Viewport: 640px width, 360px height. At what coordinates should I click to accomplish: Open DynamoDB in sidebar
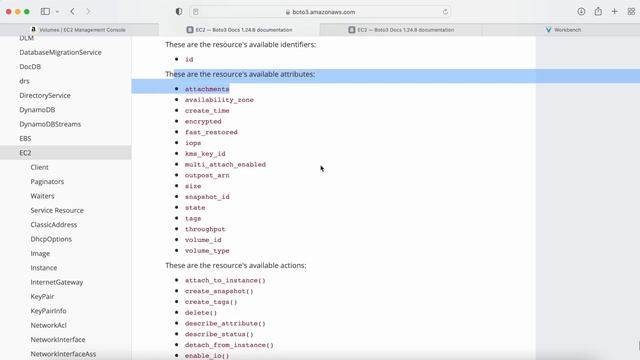(x=37, y=109)
